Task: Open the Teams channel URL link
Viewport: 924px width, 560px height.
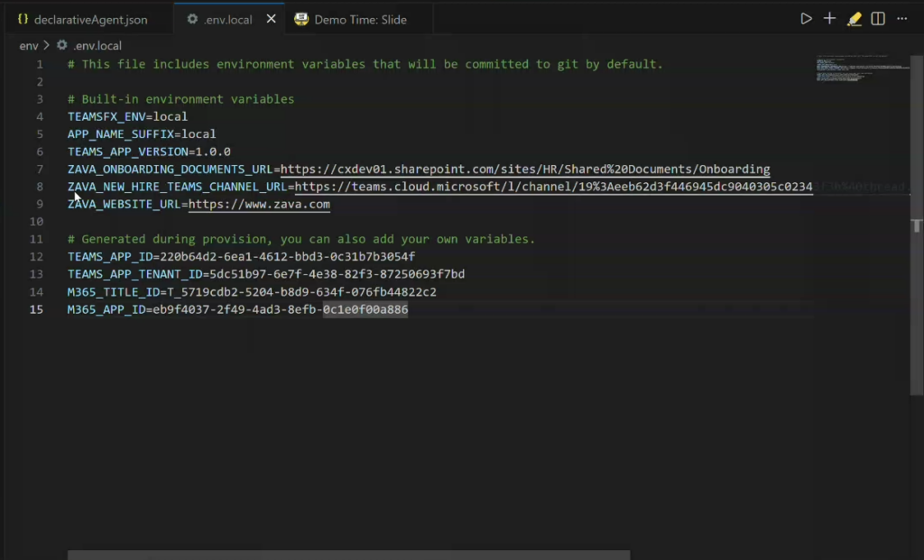Action: click(x=552, y=187)
